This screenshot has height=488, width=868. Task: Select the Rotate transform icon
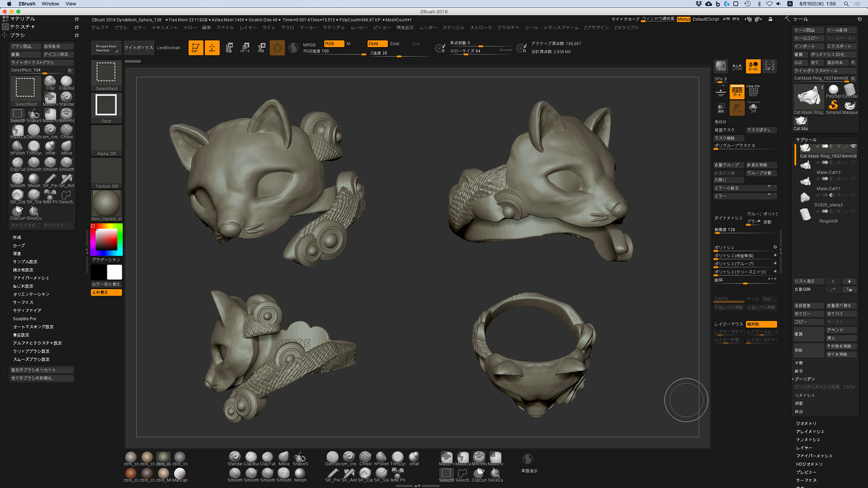click(261, 47)
